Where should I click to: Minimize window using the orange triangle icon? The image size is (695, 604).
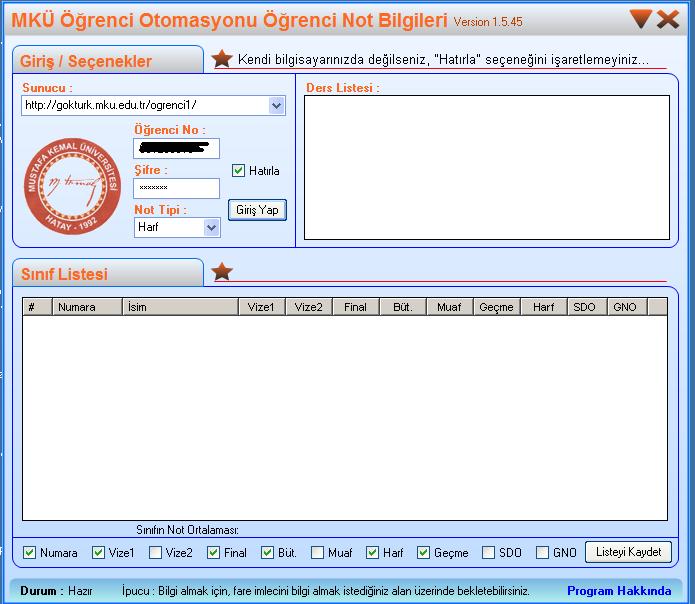(x=640, y=19)
